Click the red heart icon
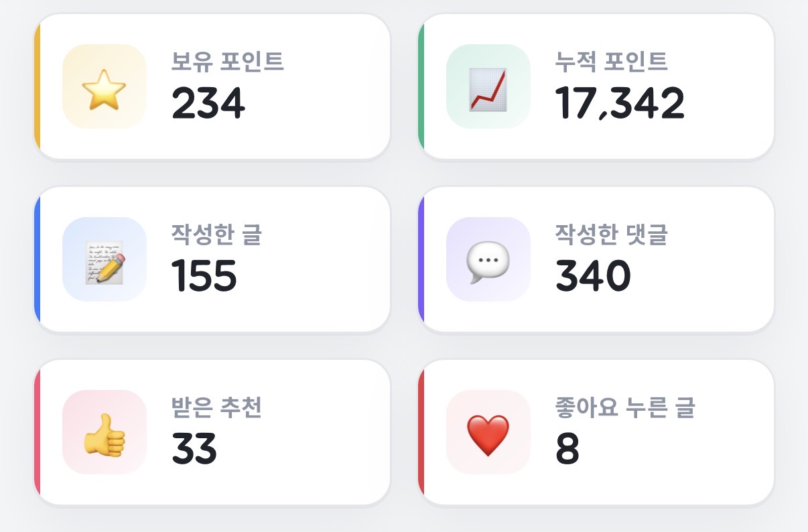 (x=488, y=432)
